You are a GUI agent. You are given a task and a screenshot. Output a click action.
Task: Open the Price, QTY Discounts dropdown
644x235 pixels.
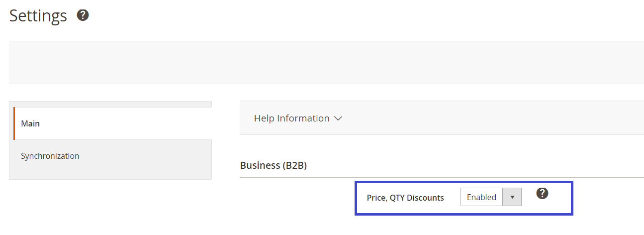[x=512, y=197]
